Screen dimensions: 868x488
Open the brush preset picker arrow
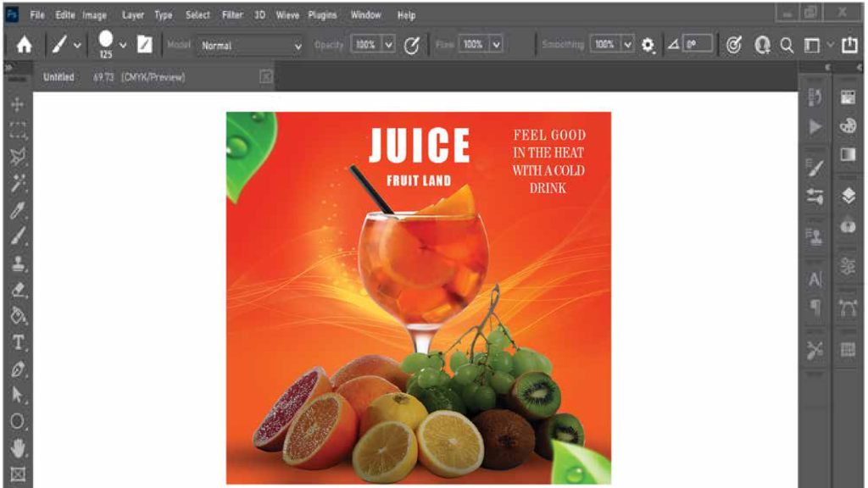123,45
